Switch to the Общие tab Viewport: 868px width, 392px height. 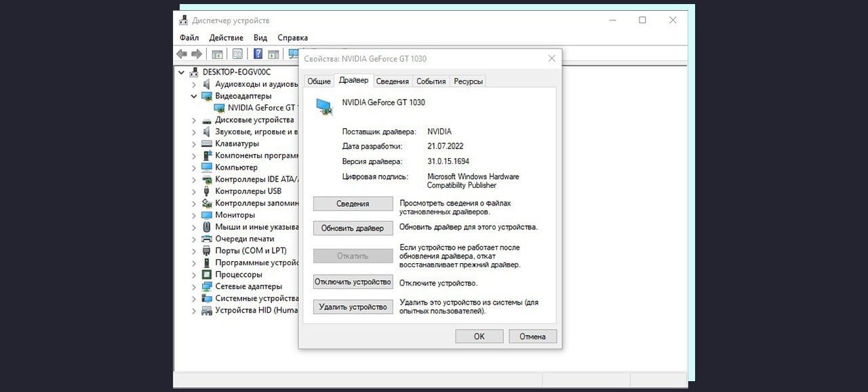click(x=319, y=81)
